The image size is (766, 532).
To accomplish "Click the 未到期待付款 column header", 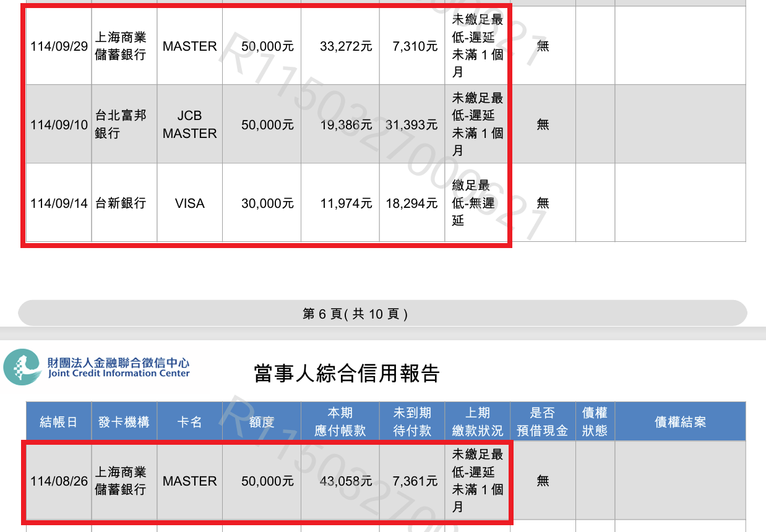I will coord(412,422).
